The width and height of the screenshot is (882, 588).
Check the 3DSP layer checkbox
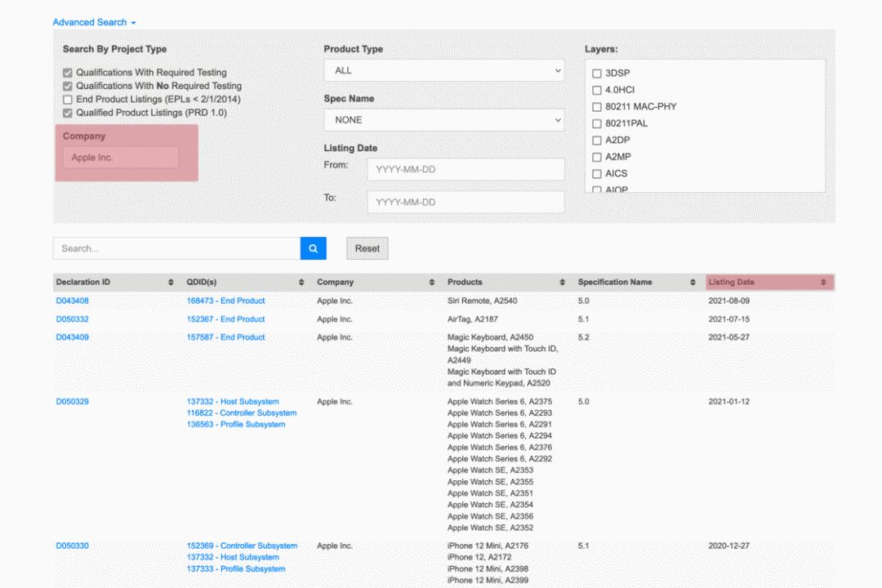597,73
